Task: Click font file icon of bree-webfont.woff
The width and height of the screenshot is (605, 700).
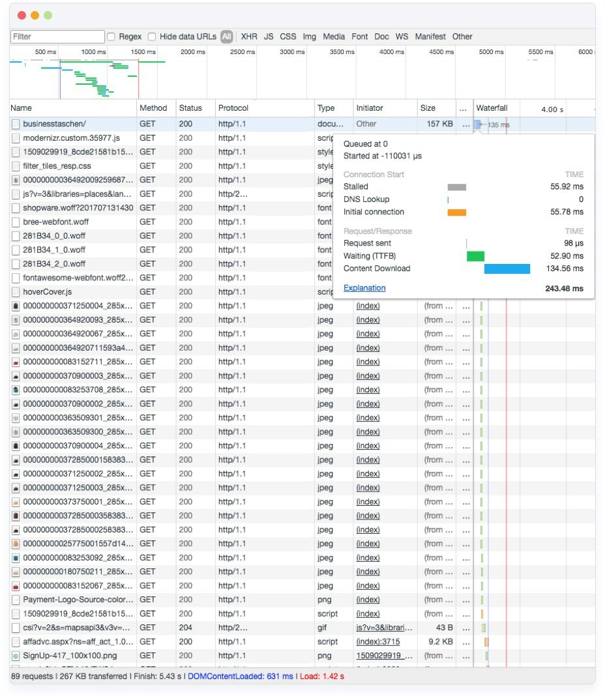Action: click(x=16, y=222)
